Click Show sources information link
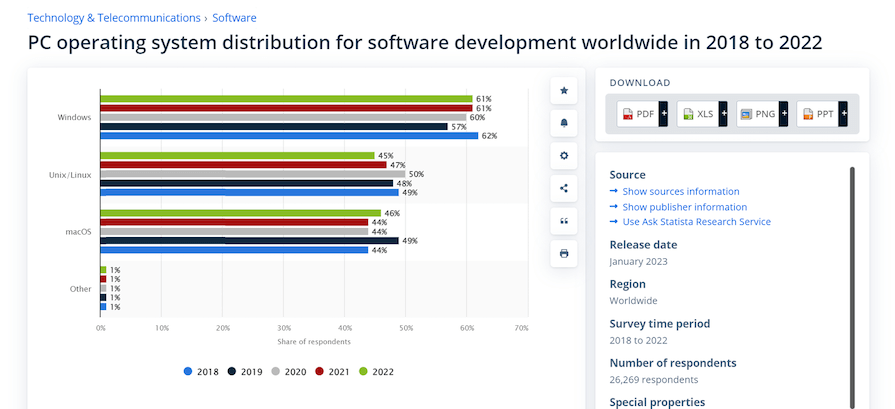This screenshot has height=409, width=895. 680,191
